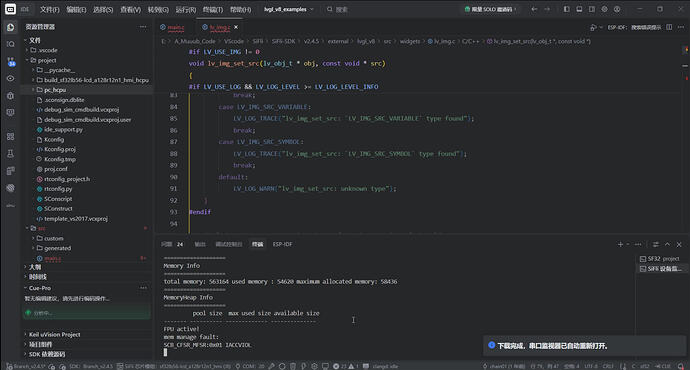Open 终端(T) menu
This screenshot has width=690, height=370.
pyautogui.click(x=213, y=9)
